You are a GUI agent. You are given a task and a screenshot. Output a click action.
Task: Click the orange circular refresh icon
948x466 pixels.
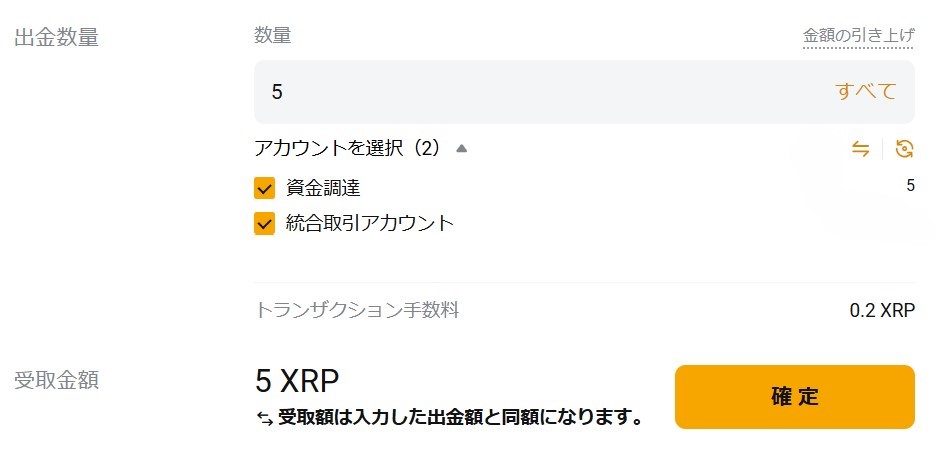904,149
